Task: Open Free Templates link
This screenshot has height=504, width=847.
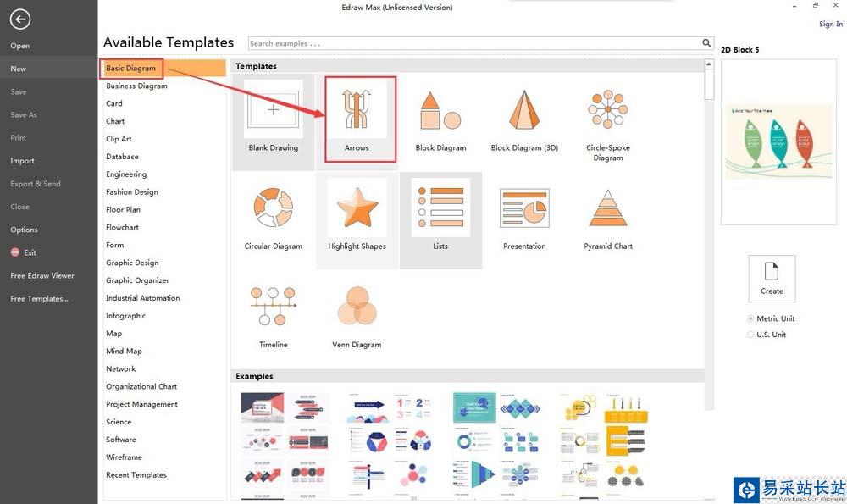Action: [x=40, y=299]
